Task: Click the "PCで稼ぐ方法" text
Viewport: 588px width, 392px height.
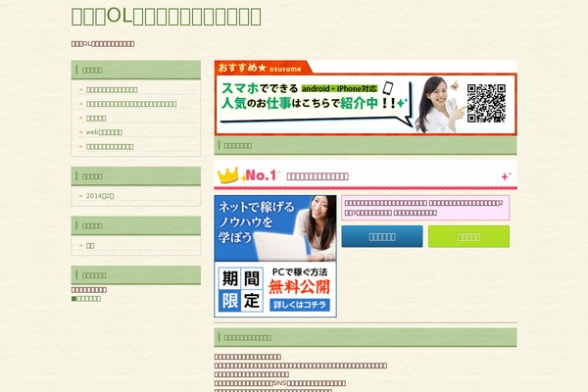Action: click(x=300, y=272)
